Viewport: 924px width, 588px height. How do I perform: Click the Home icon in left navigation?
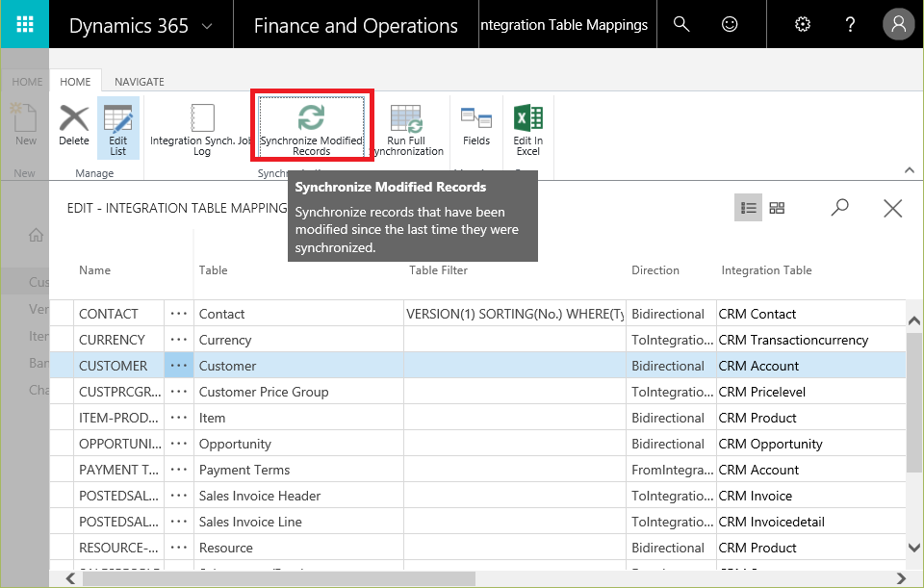36,235
